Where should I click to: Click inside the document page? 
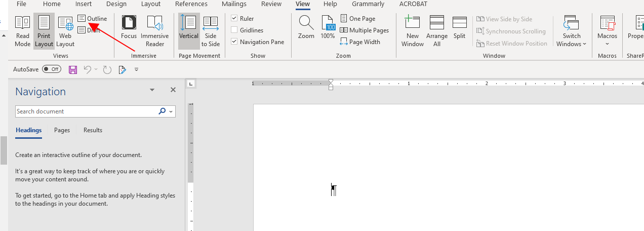pyautogui.click(x=448, y=167)
